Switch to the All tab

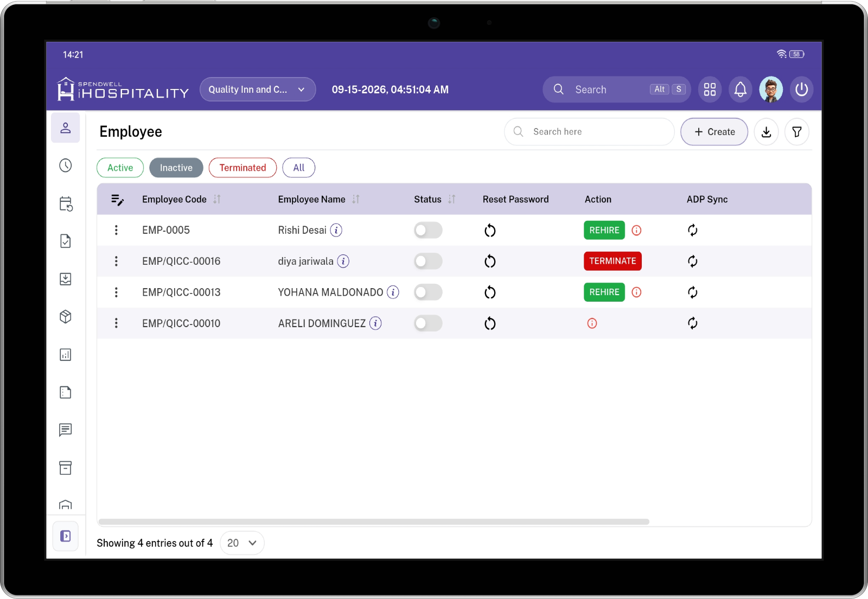(x=299, y=168)
